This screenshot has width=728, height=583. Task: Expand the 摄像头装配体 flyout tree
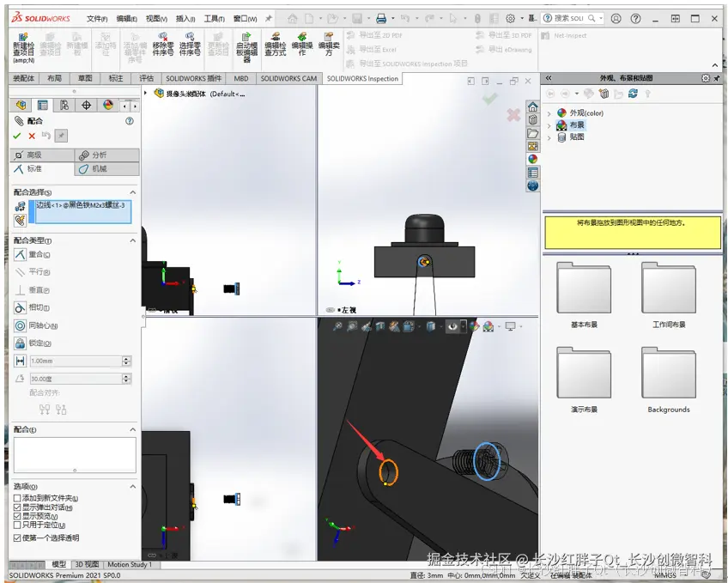tap(146, 94)
